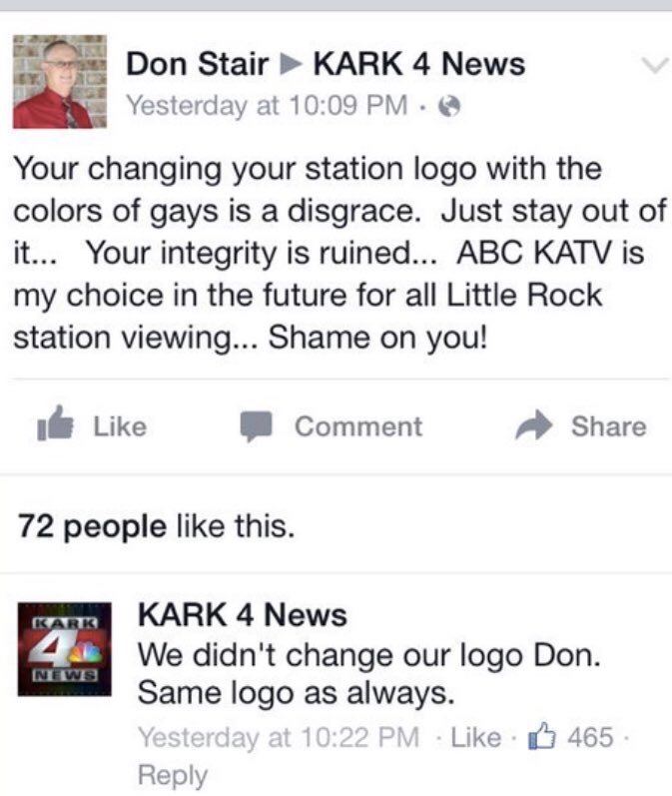View the 465 comment likes count
The image size is (672, 796).
pos(590,737)
